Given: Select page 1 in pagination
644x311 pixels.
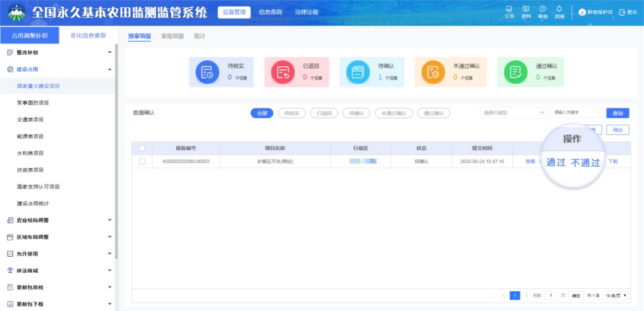Looking at the screenshot, I should click(515, 295).
